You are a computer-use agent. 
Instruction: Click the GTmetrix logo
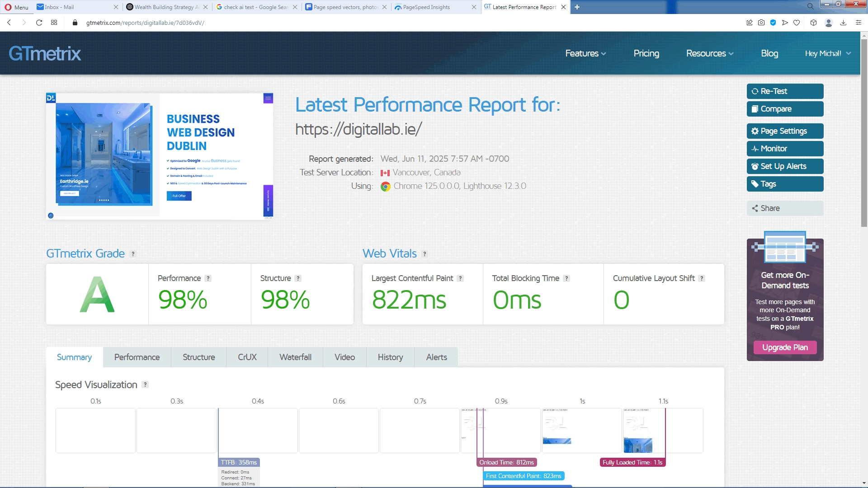(x=45, y=53)
